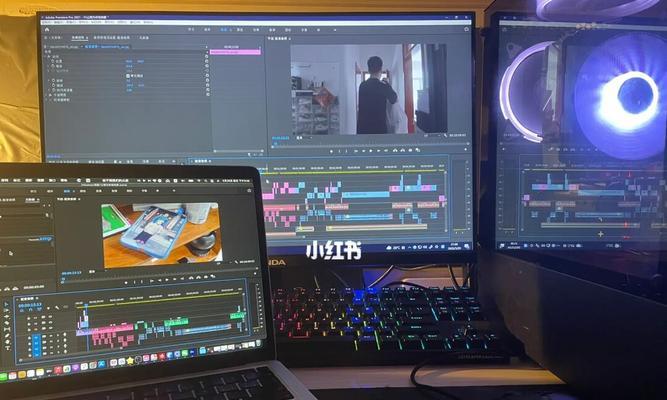Click the Effect Controls horizontal zoom scrollbar
The image size is (667, 400).
pyautogui.click(x=238, y=151)
